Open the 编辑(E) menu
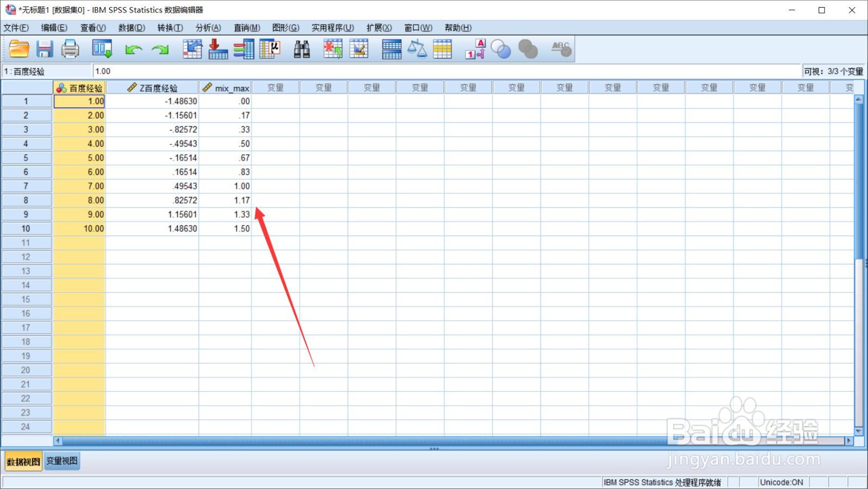The width and height of the screenshot is (868, 489). pyautogui.click(x=54, y=28)
